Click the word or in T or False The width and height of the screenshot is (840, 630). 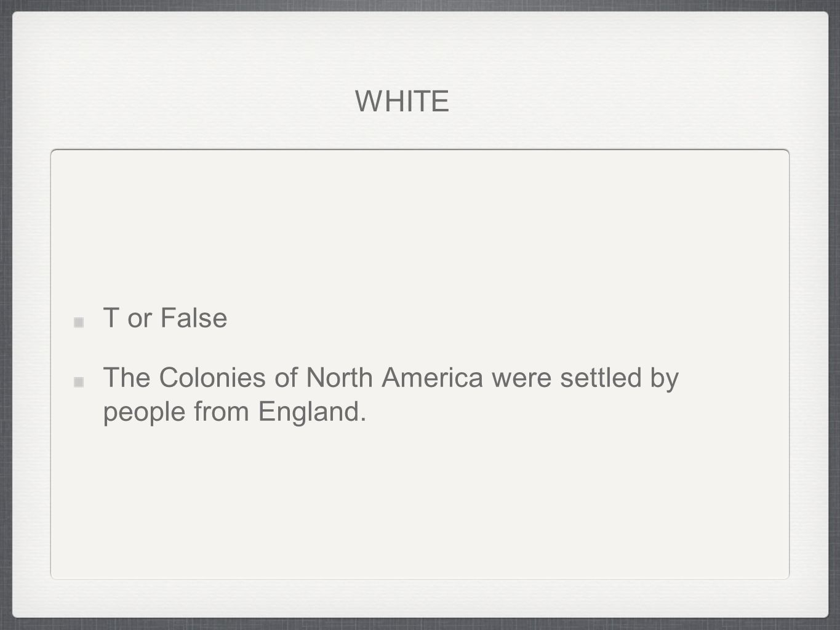click(140, 318)
